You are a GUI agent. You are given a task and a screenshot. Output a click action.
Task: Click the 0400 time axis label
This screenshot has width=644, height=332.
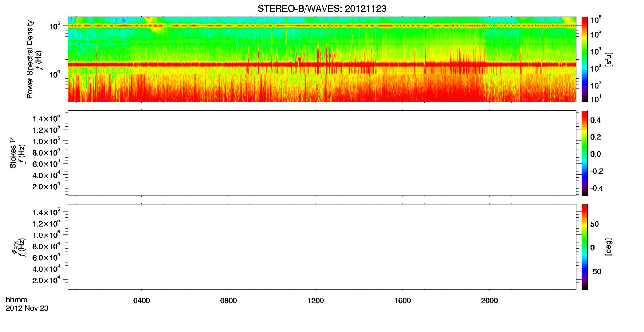tap(142, 301)
